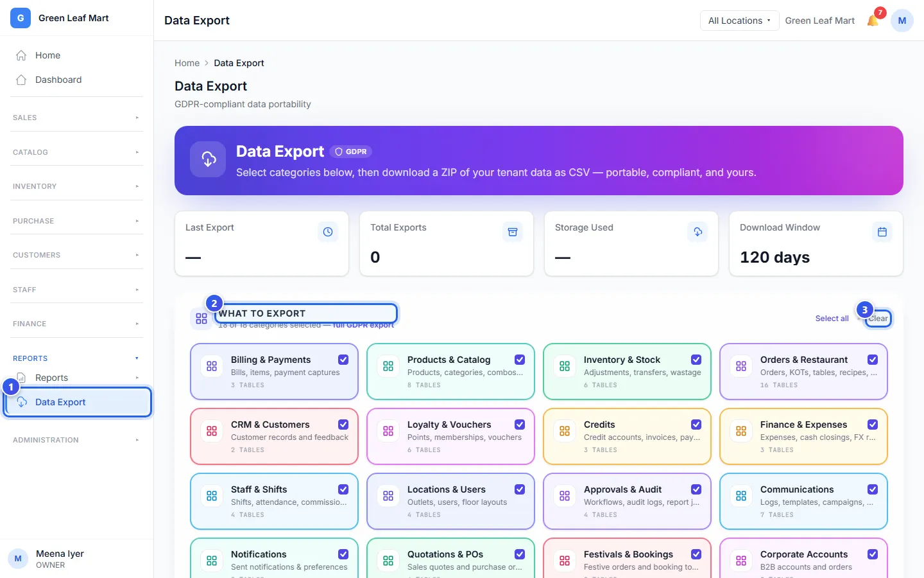Expand the Customers sidebar section
This screenshot has width=924, height=578.
[x=76, y=255]
